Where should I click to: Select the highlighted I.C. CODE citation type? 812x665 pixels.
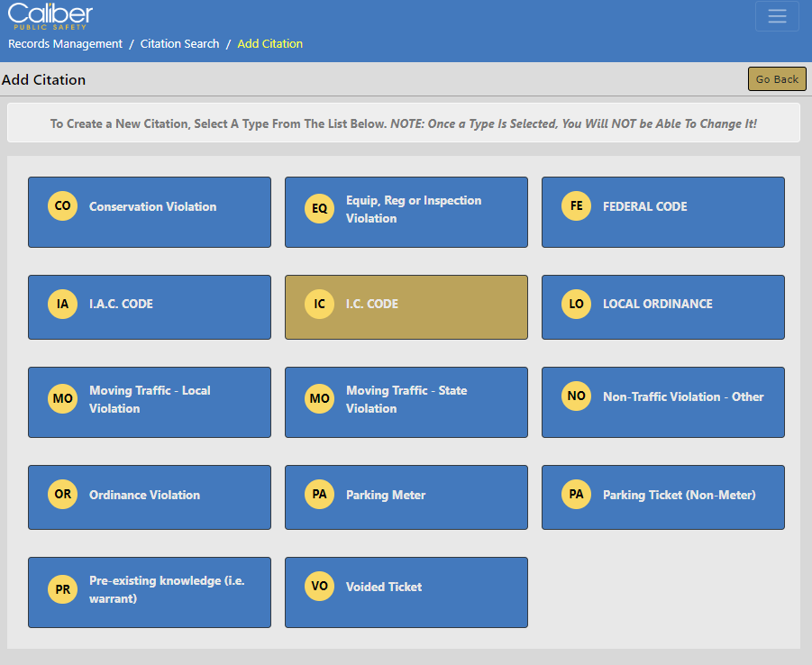(406, 307)
